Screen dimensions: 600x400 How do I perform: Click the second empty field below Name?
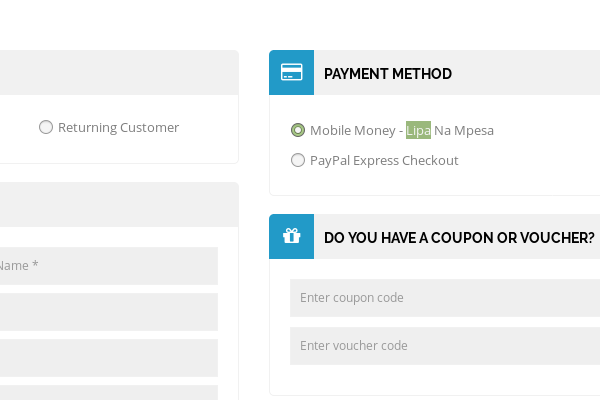click(108, 358)
